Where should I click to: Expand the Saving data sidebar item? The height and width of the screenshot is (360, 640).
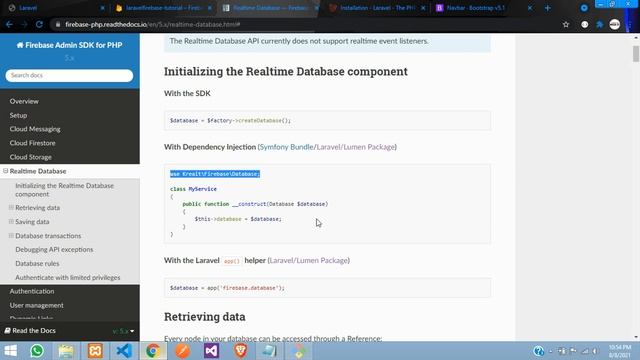pos(11,221)
